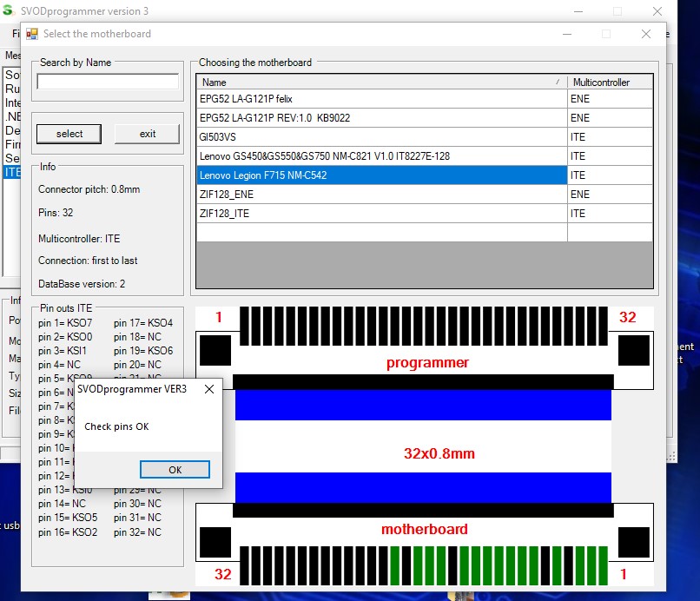The width and height of the screenshot is (700, 601).
Task: Select EPG52 LA-G121P REV:1.0 KB9022 row
Action: pyautogui.click(x=381, y=118)
